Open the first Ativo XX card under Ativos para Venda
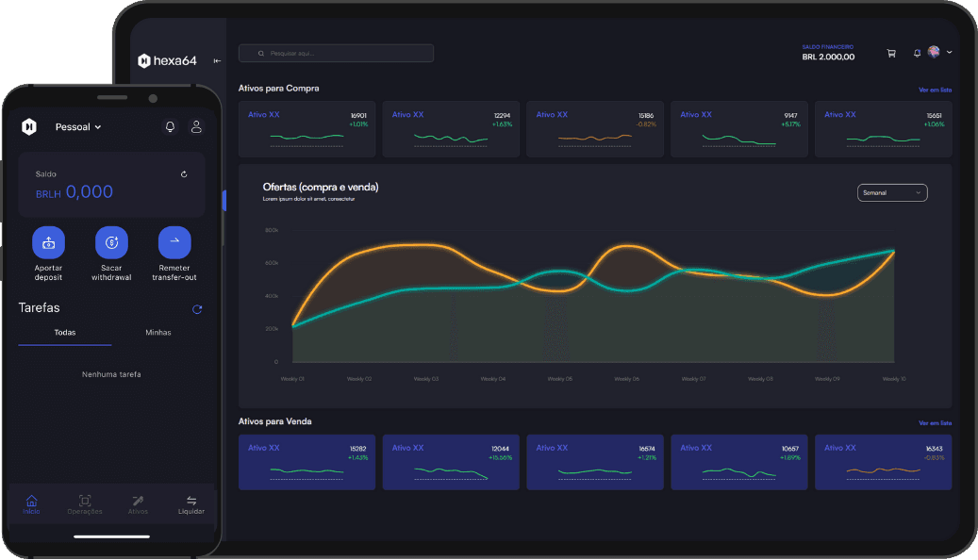Image resolution: width=978 pixels, height=560 pixels. pos(307,462)
